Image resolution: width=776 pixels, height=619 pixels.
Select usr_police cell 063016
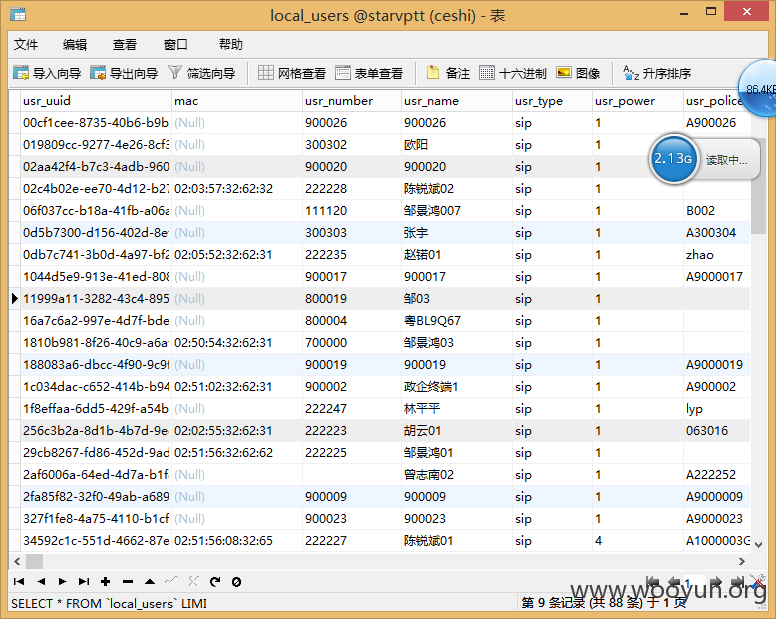coord(717,430)
